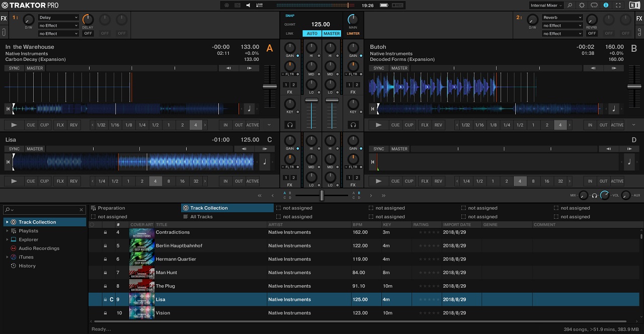
Task: Turn on the Delay effect OFF button
Action: pos(88,34)
